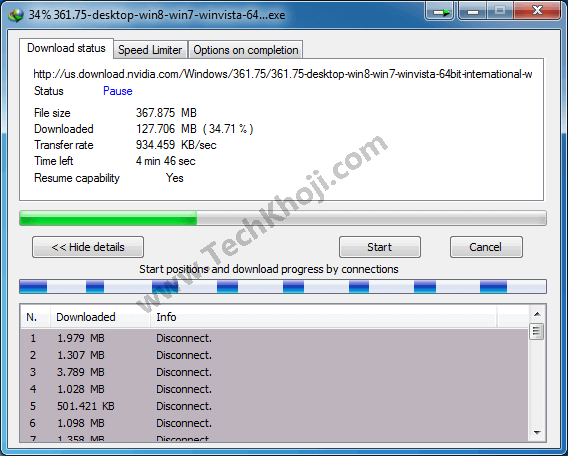Select connection row with 1.979 MB
568x456 pixels.
click(274, 338)
